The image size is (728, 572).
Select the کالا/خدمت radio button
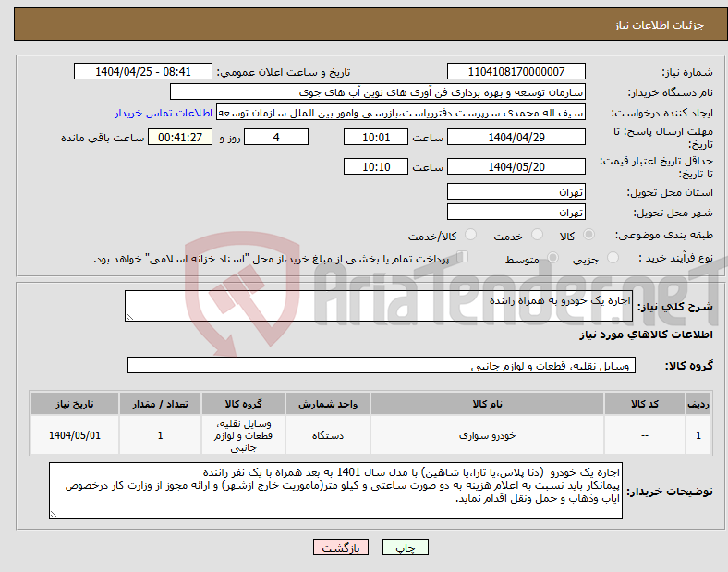coord(471,235)
